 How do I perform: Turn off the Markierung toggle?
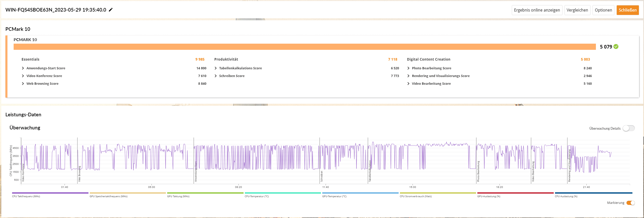(630, 203)
